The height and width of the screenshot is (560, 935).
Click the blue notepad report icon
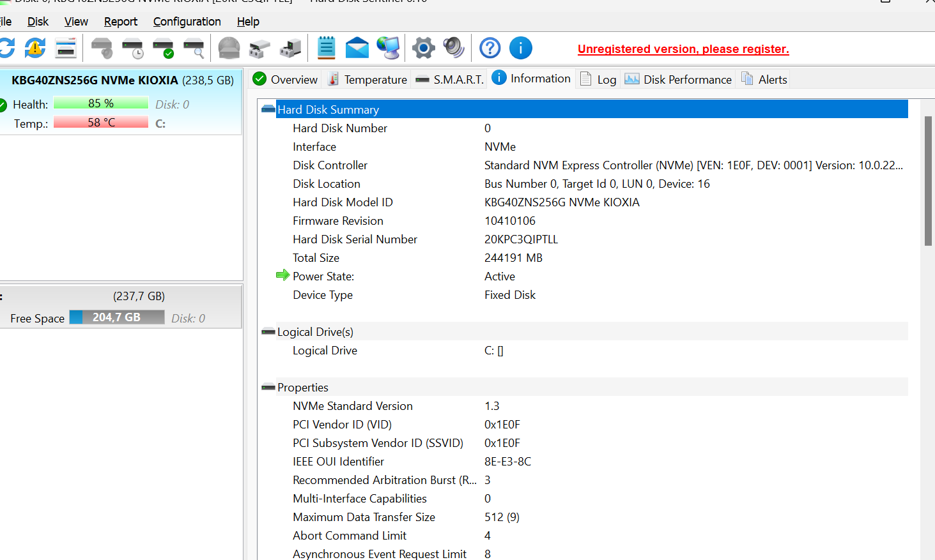[x=327, y=48]
